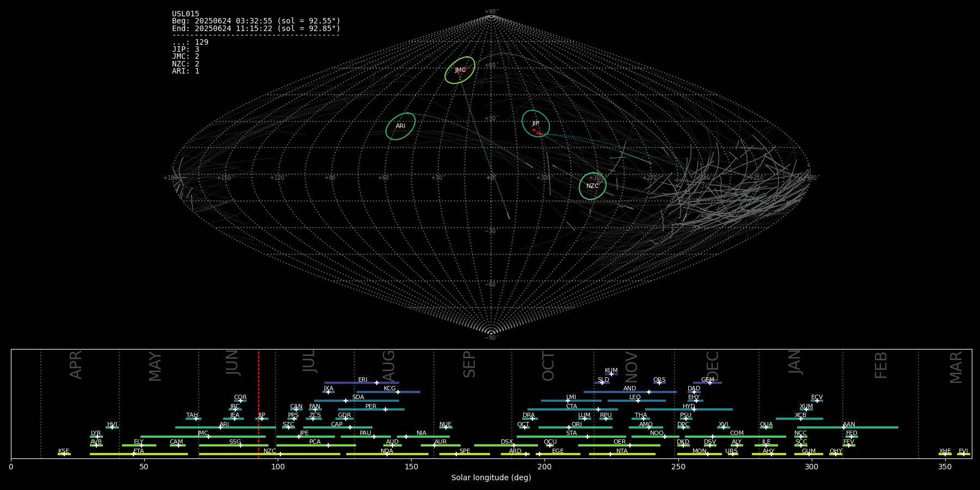Click the +90° pole label on the map

pos(491,12)
